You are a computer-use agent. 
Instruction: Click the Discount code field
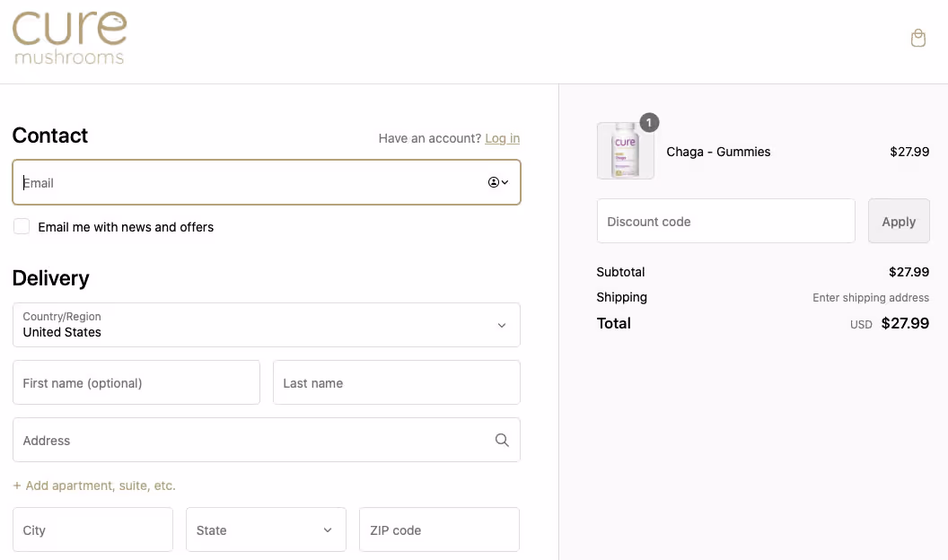click(x=726, y=221)
